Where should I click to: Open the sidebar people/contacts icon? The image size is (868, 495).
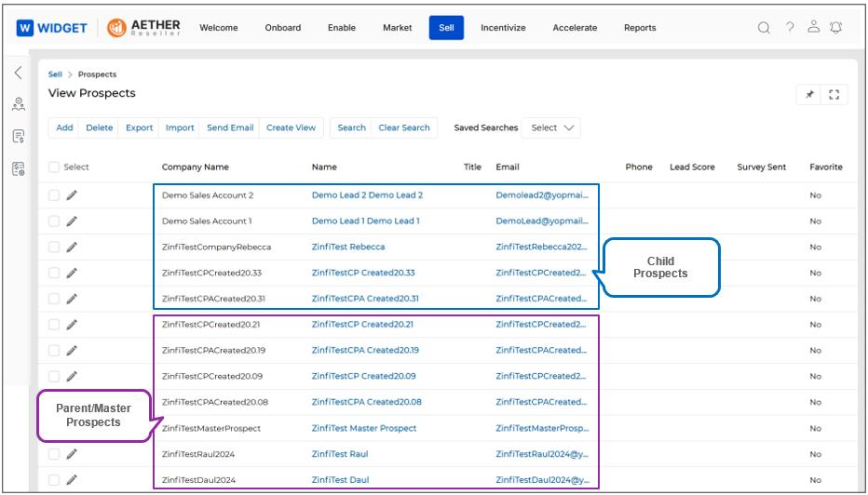tap(19, 104)
